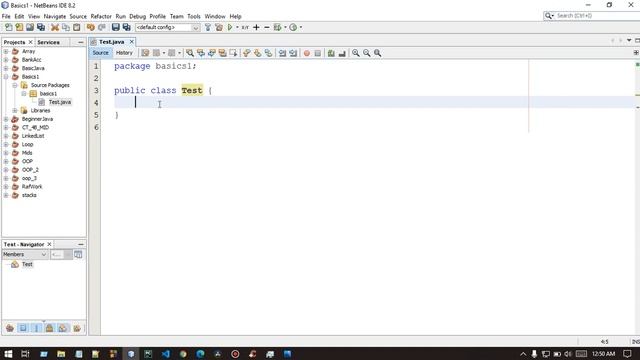Toggle Show Static Members filter in Navigator

36,328
